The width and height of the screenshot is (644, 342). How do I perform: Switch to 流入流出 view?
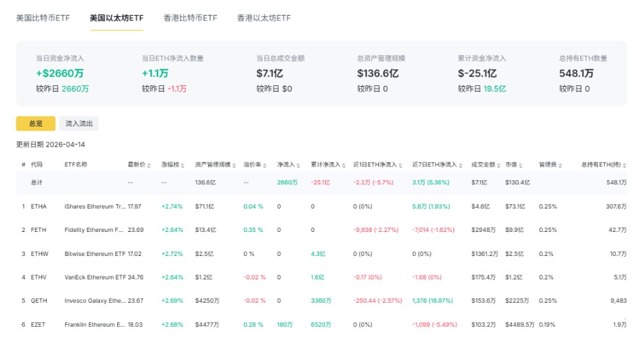tap(80, 124)
